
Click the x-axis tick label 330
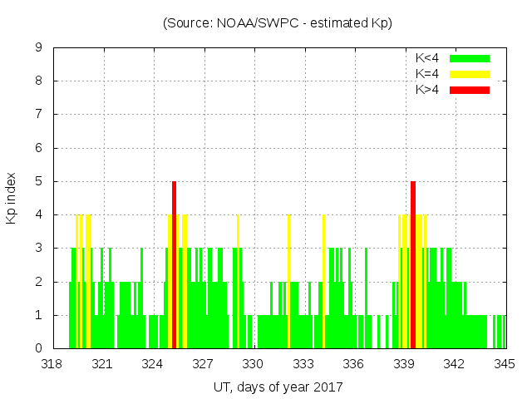(254, 364)
